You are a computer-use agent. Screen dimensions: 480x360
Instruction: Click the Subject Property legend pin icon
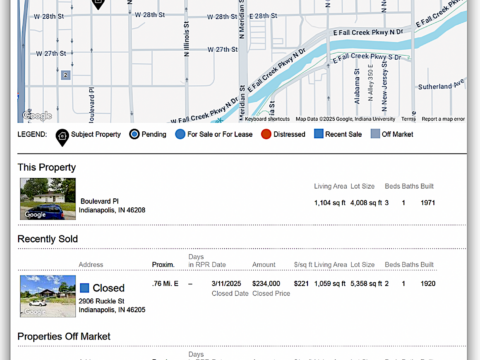tap(62, 137)
